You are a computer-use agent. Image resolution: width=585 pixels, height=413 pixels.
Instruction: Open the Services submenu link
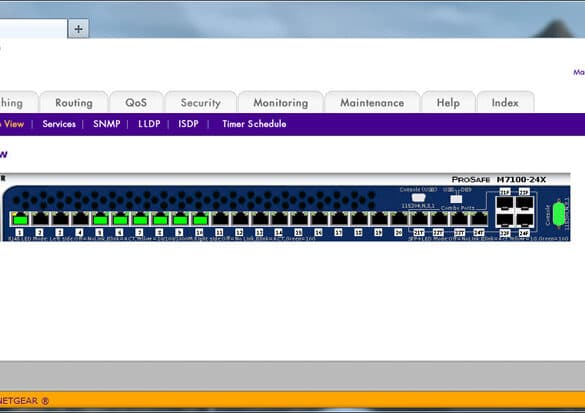coord(59,124)
